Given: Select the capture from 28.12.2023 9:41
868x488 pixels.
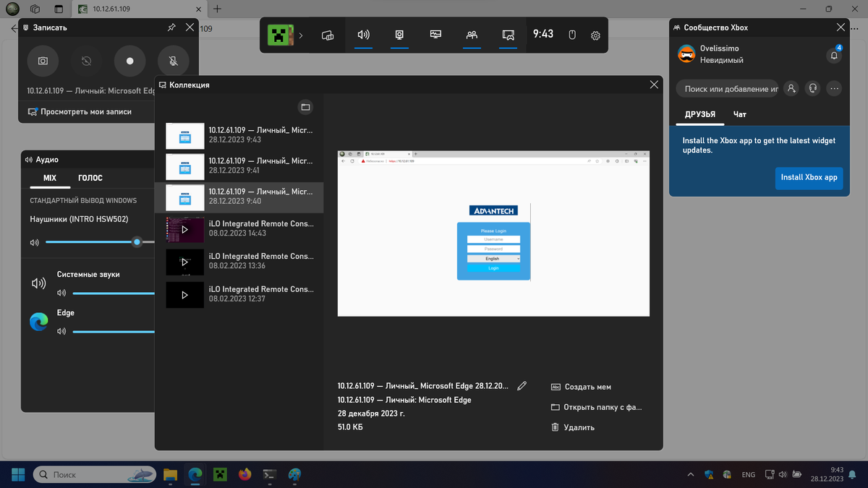Looking at the screenshot, I should point(239,166).
